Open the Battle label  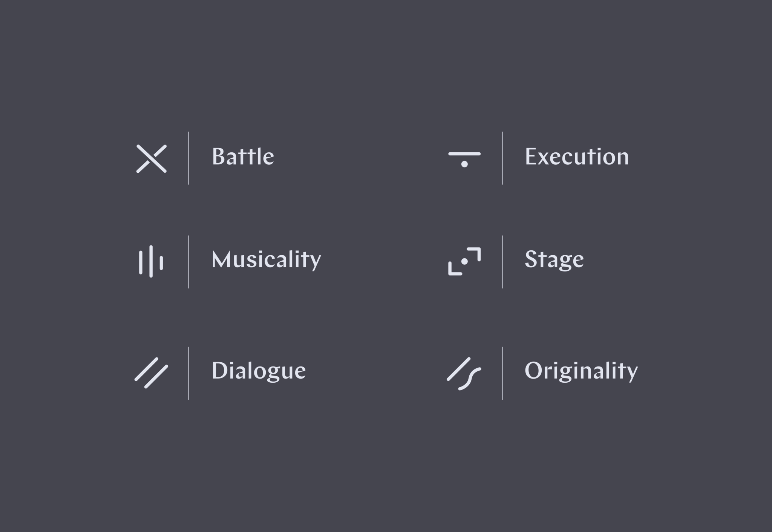(x=243, y=156)
